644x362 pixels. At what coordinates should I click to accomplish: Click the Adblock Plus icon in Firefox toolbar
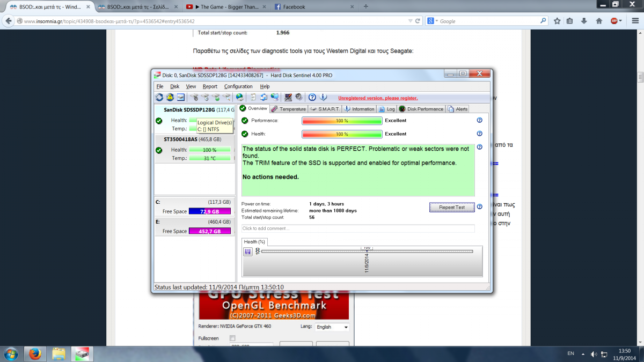[614, 21]
